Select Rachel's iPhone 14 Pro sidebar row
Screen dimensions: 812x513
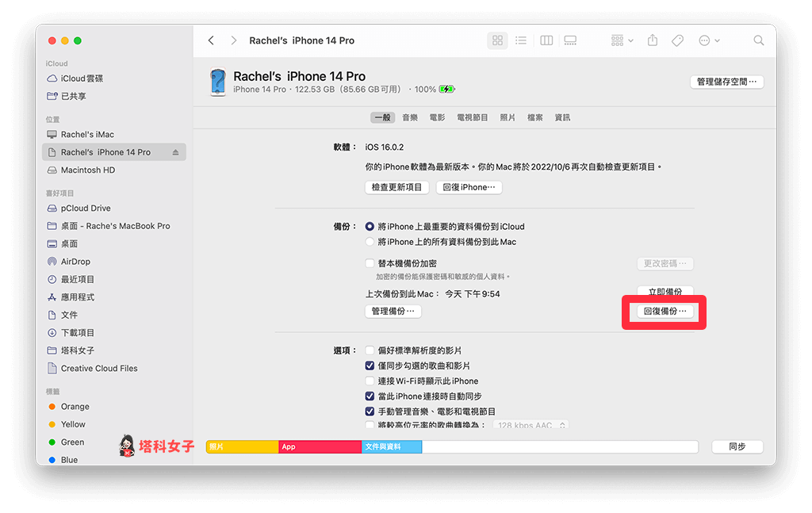point(114,152)
